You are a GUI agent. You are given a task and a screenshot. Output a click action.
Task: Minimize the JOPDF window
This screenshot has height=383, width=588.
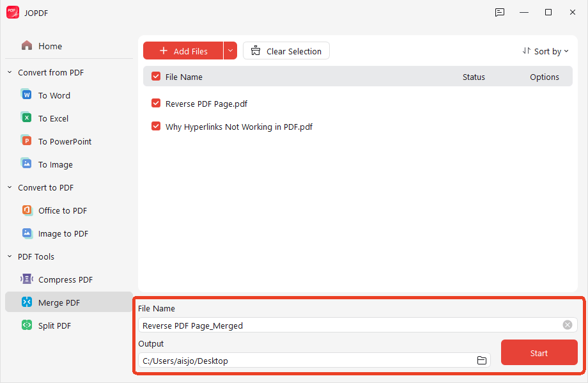tap(524, 12)
